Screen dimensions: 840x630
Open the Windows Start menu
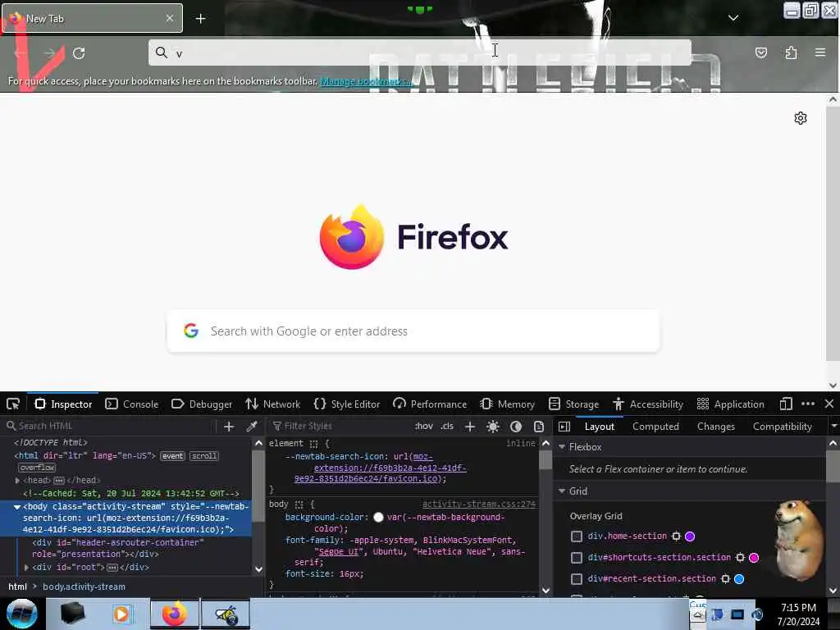coord(21,614)
